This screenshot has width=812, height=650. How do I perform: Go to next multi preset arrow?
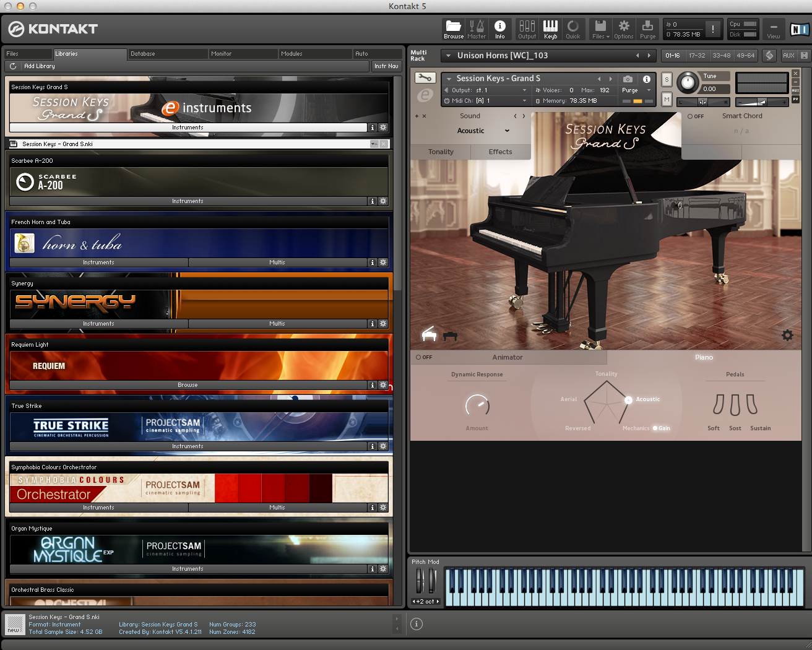[649, 56]
